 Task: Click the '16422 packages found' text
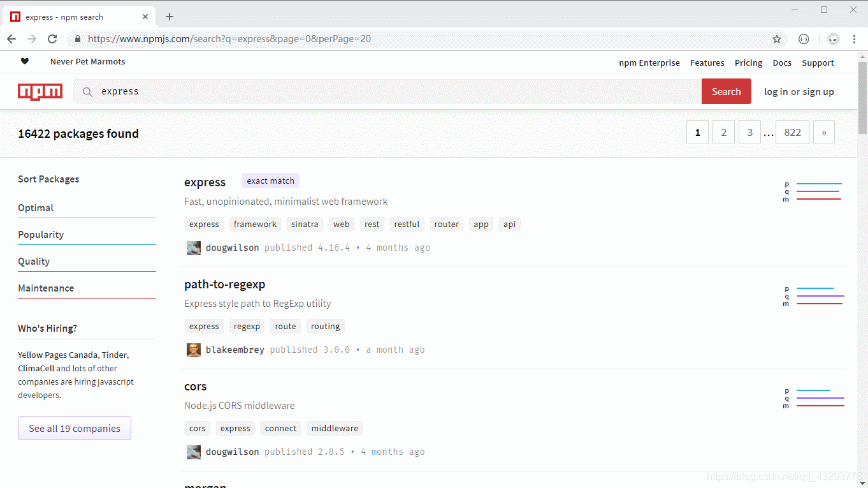click(x=78, y=133)
